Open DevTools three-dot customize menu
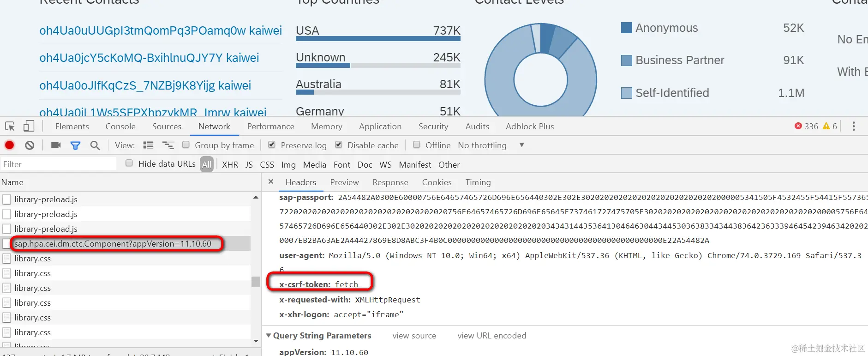The image size is (868, 356). (854, 126)
